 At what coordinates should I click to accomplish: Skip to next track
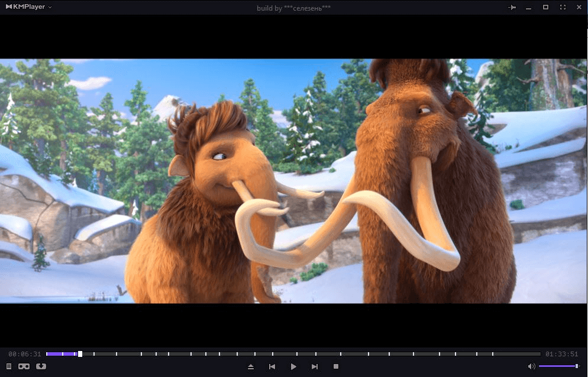click(x=315, y=366)
